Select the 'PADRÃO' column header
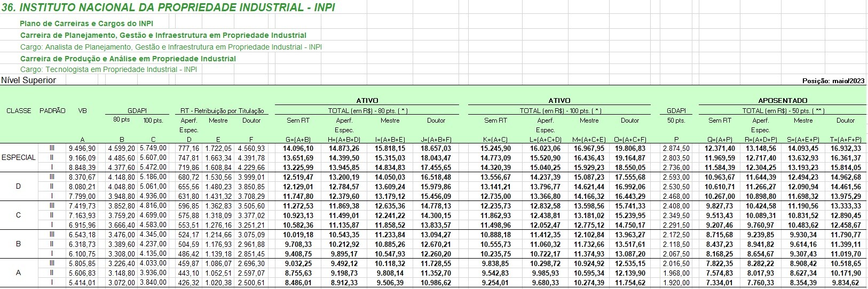868x289 pixels. [52, 111]
